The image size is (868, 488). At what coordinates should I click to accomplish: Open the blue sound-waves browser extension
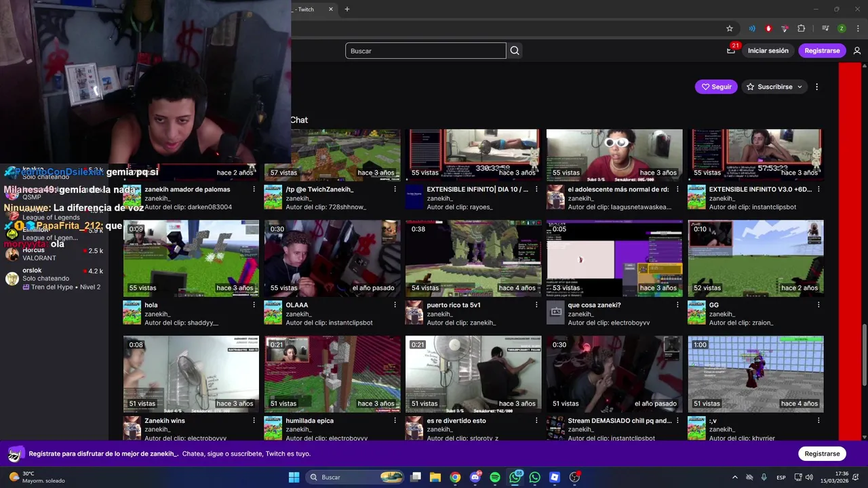[x=752, y=28]
